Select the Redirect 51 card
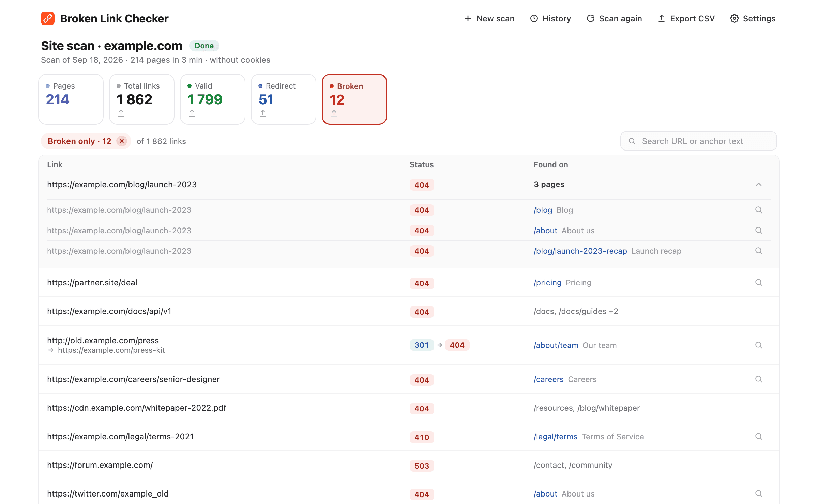This screenshot has height=504, width=818. tap(284, 99)
